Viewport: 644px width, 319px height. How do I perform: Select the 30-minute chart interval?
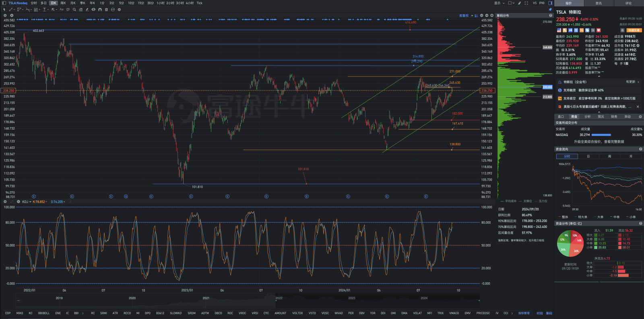[x=151, y=3]
